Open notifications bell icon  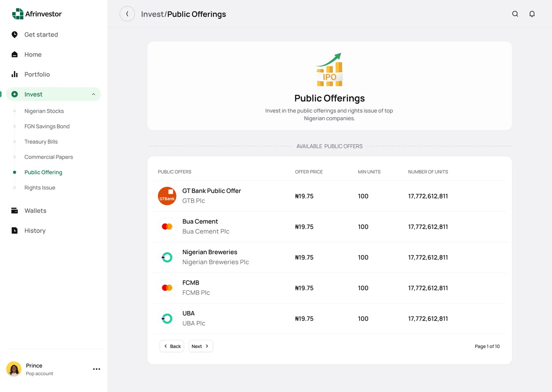532,14
